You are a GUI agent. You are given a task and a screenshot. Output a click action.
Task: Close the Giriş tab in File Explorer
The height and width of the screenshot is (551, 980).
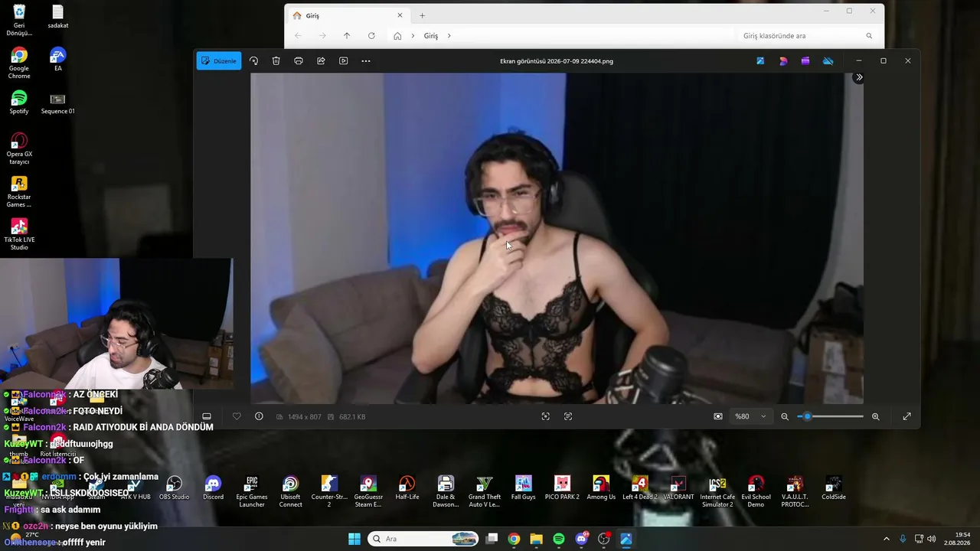tap(400, 15)
